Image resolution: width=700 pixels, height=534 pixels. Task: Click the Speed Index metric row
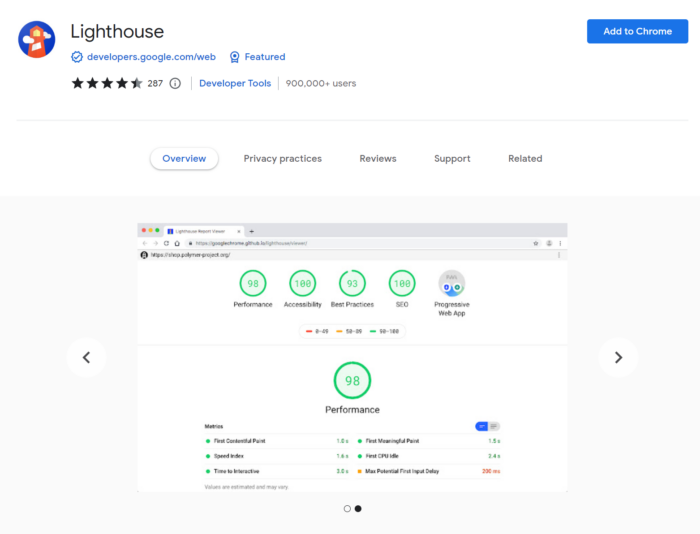tap(277, 456)
